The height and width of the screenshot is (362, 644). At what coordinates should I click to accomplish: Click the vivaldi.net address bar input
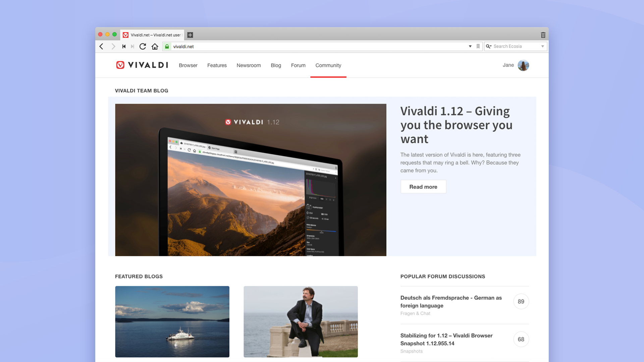coord(322,46)
